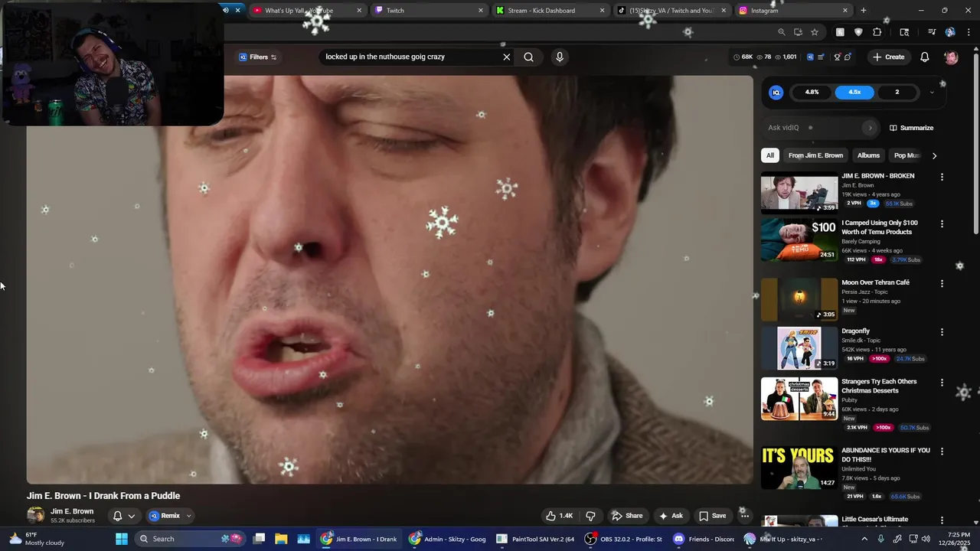
Task: Open vidIQ trophy icon in stats bar
Action: pos(837,57)
